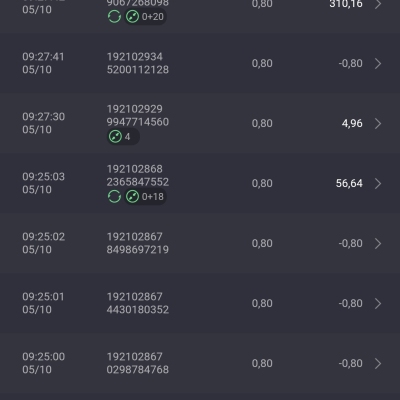Select round ID 9947714560
The image size is (400, 400).
(138, 122)
